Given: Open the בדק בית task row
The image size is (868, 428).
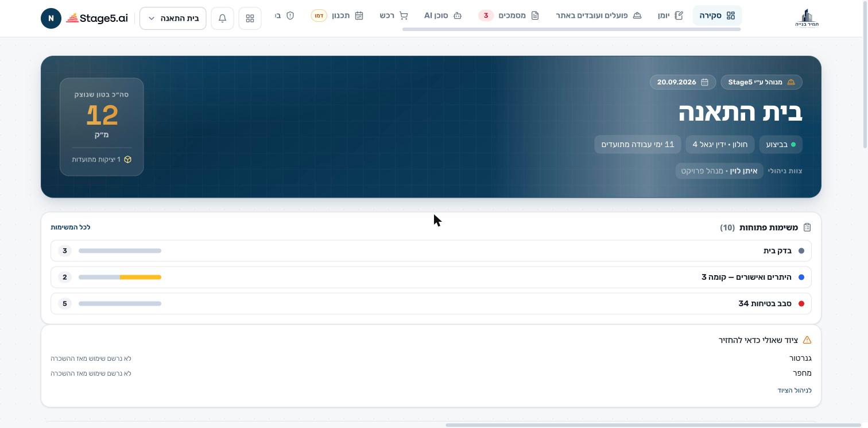Looking at the screenshot, I should pyautogui.click(x=431, y=250).
